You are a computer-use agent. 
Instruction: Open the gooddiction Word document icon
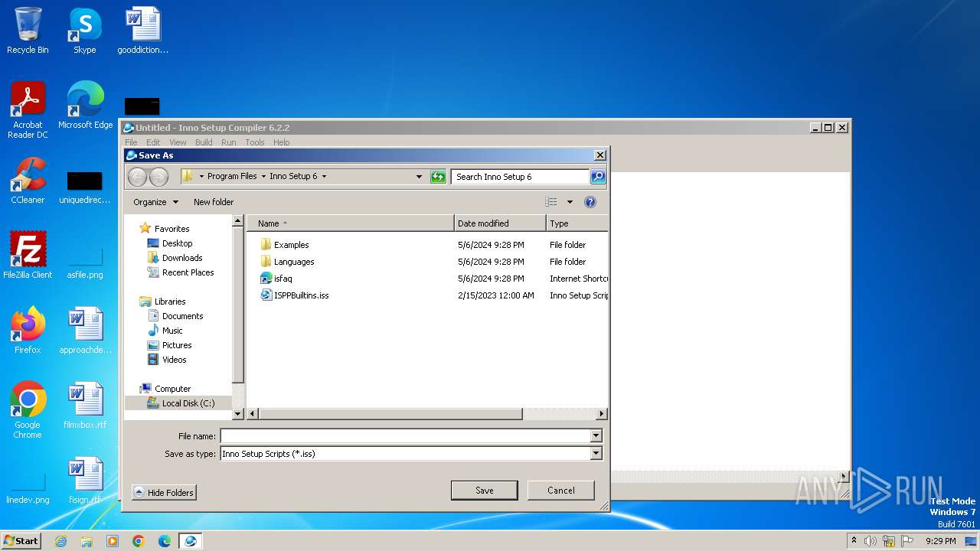click(x=142, y=31)
